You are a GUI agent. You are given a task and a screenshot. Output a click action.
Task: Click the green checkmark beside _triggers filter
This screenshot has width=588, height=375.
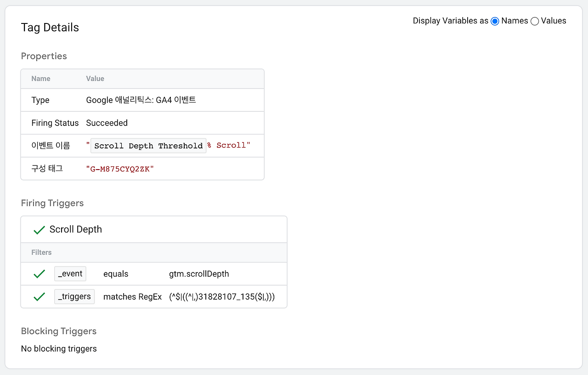point(39,297)
